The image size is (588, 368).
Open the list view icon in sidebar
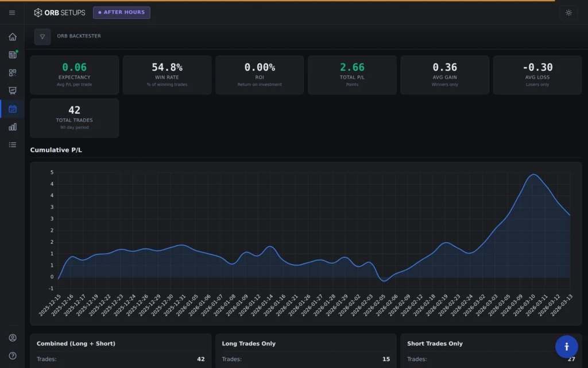pyautogui.click(x=13, y=145)
